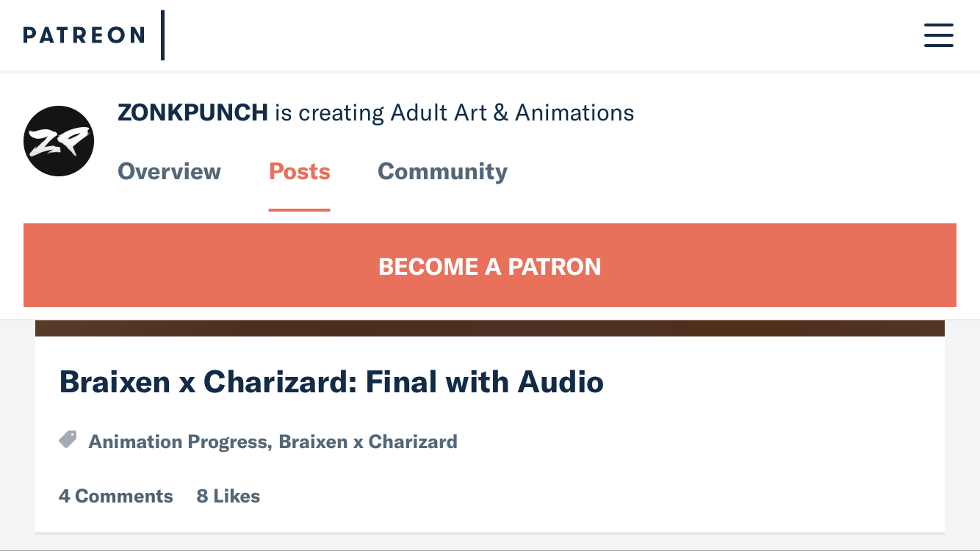Viewport: 980px width, 551px height.
Task: Switch to the Overview tab
Action: 169,171
